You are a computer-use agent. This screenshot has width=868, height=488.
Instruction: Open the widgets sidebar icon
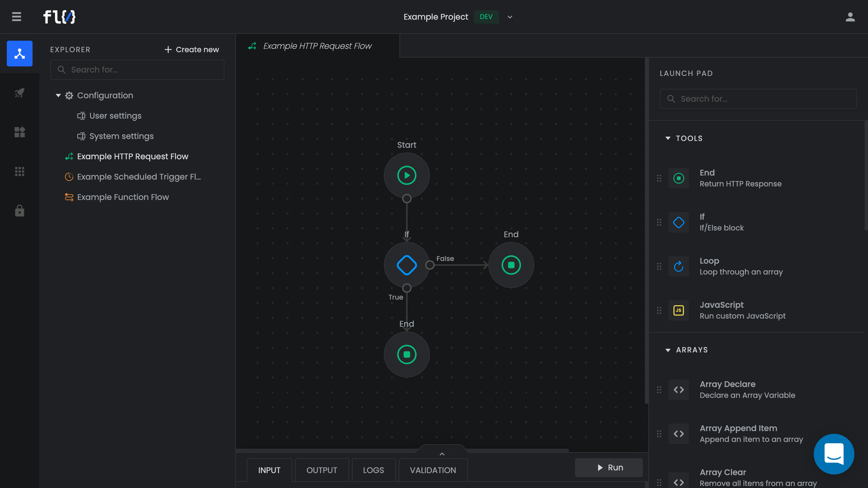(20, 132)
